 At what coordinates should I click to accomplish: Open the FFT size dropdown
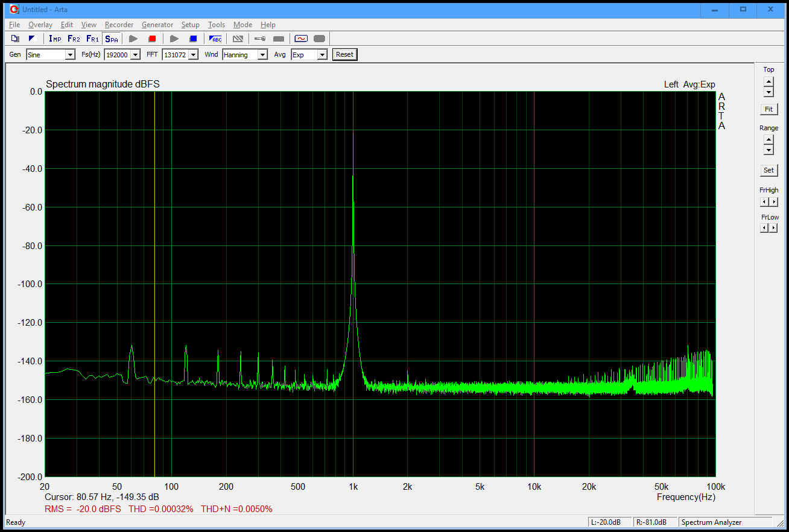(x=193, y=54)
